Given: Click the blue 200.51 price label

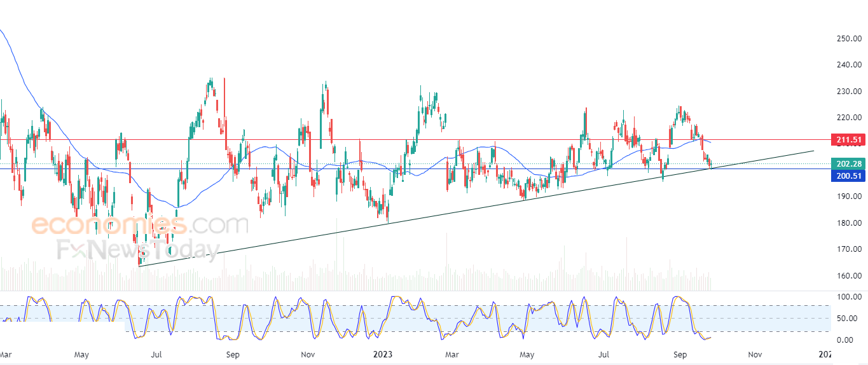Looking at the screenshot, I should tap(849, 176).
